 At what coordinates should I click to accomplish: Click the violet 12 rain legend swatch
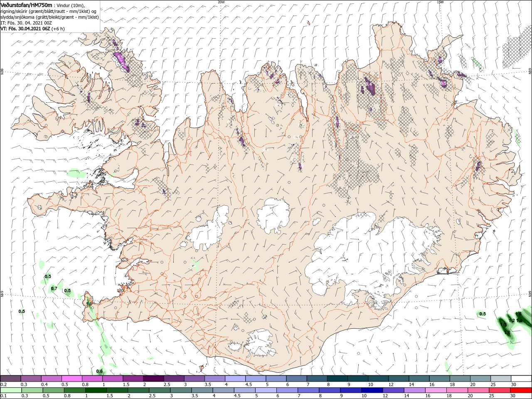tap(393, 390)
